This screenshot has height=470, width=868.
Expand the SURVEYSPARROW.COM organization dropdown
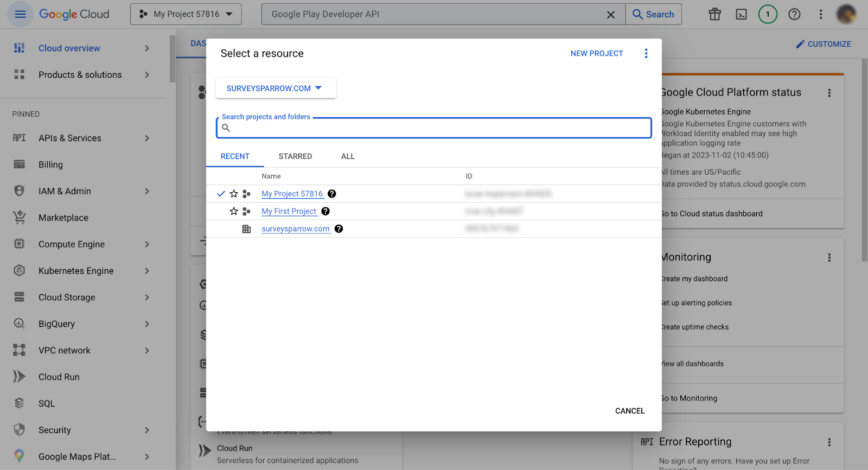275,88
